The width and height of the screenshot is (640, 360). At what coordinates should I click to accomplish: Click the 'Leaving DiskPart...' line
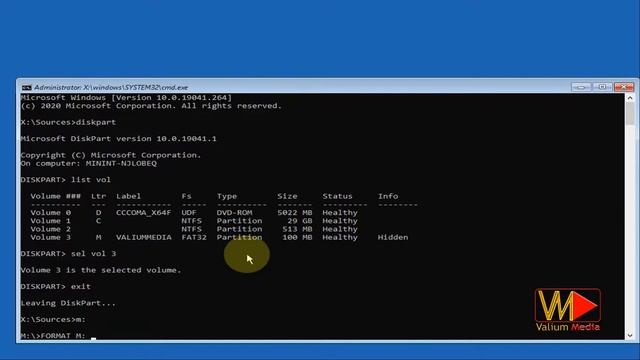(x=68, y=303)
